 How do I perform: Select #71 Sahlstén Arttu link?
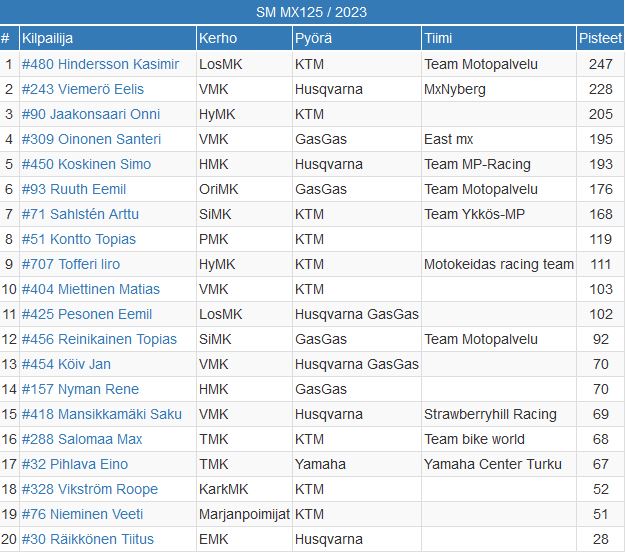(80, 214)
